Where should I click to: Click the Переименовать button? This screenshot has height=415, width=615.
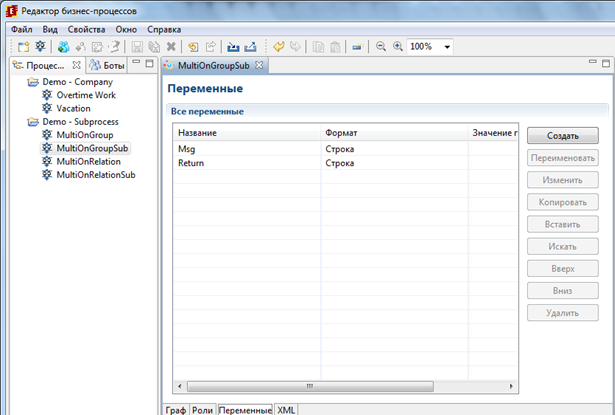point(562,158)
